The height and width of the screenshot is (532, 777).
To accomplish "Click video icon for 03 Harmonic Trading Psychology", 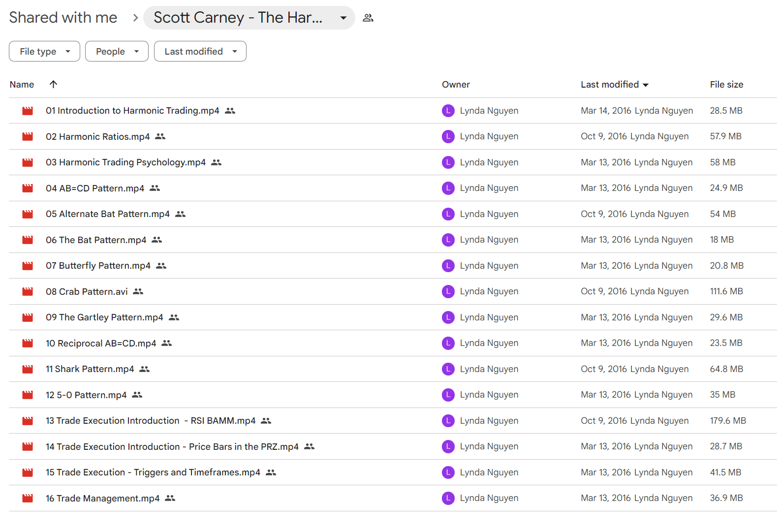I will click(x=28, y=162).
